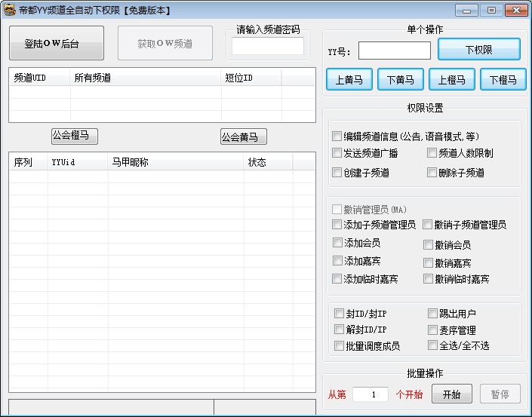
Task: Click the 下权限 button
Action: tap(478, 50)
